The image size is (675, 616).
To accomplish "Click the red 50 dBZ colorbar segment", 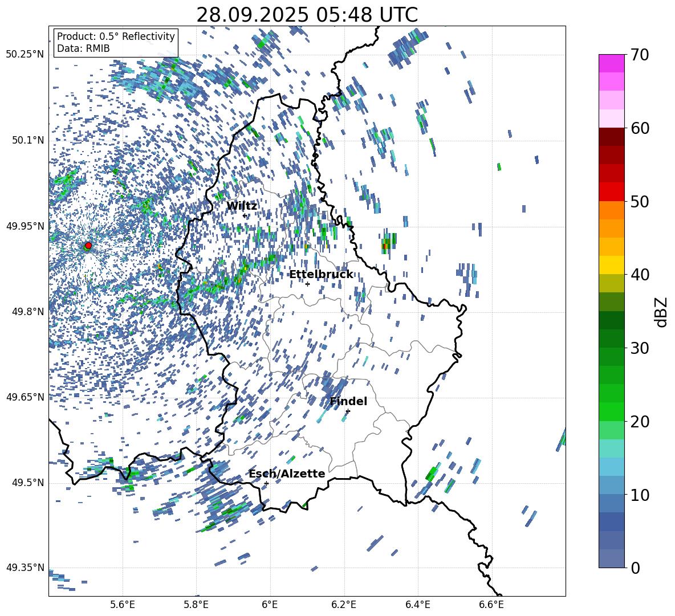I will [x=611, y=192].
